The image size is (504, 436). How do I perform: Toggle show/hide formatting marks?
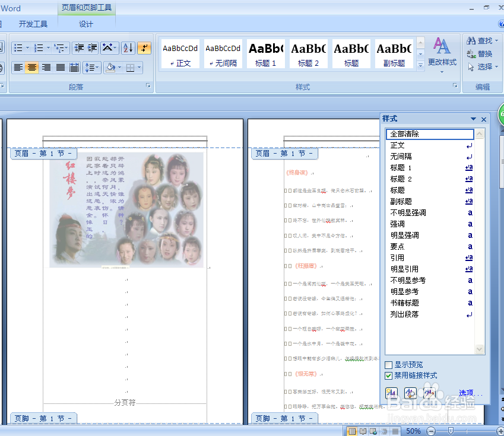(x=144, y=48)
